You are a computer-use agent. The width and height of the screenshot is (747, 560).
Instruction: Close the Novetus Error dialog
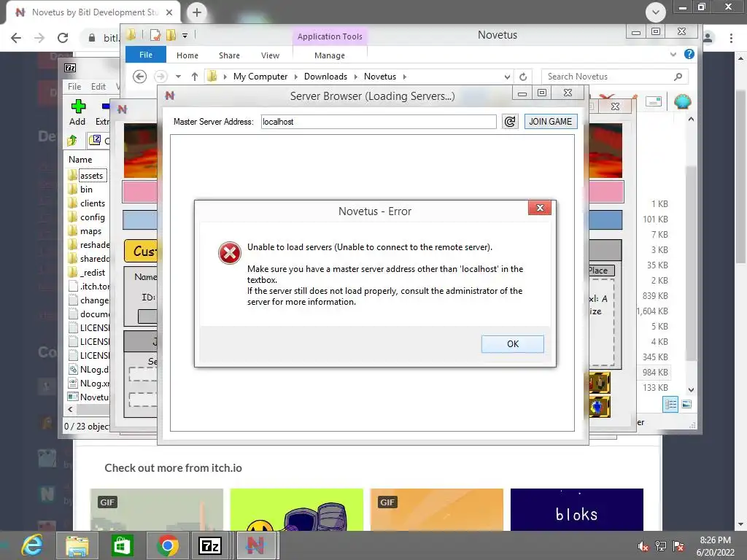tap(539, 208)
